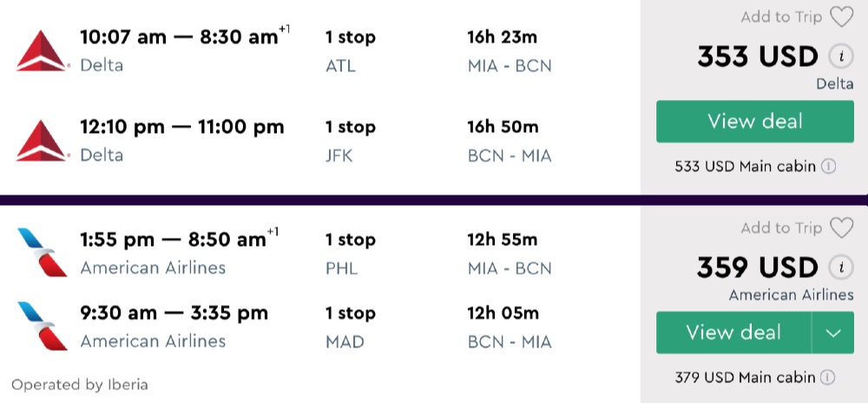Add the Delta itinerary to Trip
This screenshot has height=403, width=868.
(x=781, y=17)
